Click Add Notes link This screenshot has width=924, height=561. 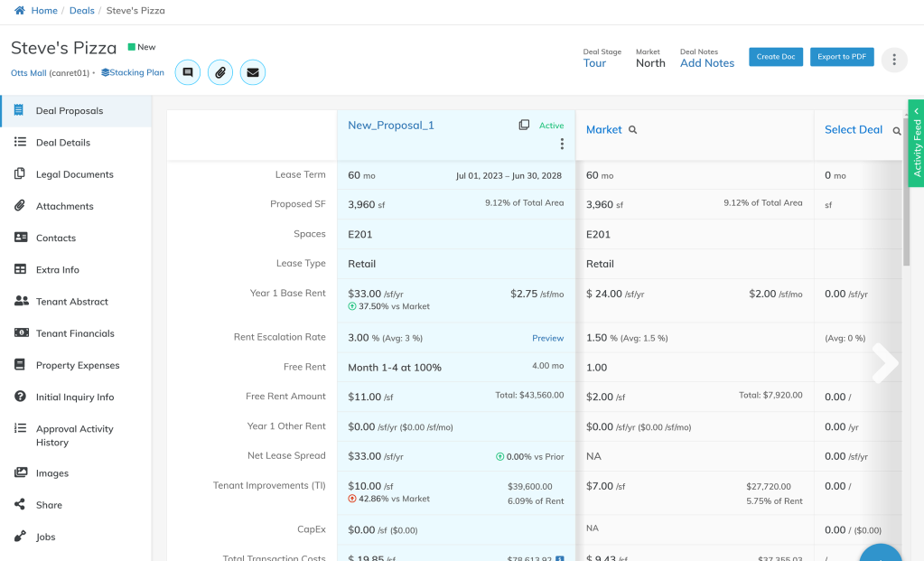(707, 63)
